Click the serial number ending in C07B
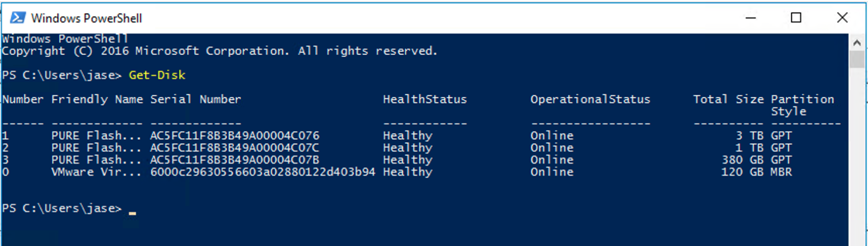Viewport: 868px width, 246px height. [235, 160]
